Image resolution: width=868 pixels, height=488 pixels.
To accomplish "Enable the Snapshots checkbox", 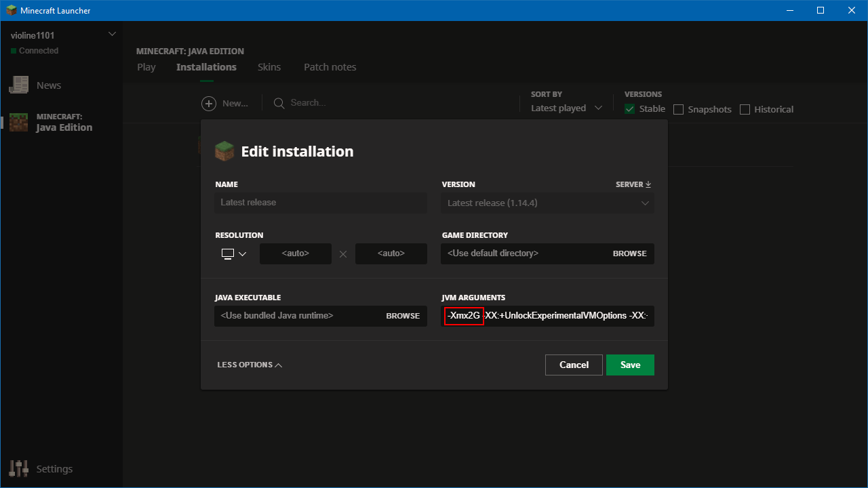I will (678, 109).
